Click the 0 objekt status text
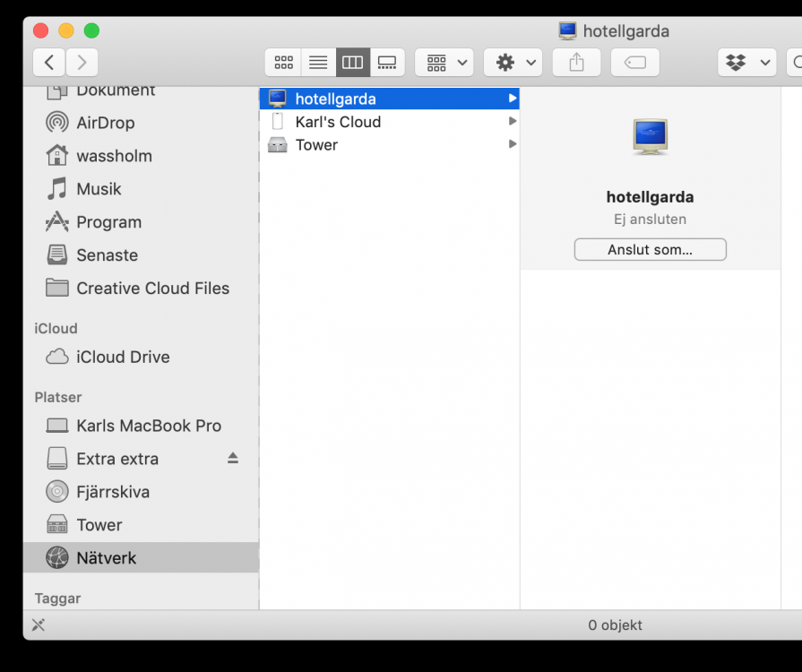The width and height of the screenshot is (802, 672). click(615, 625)
